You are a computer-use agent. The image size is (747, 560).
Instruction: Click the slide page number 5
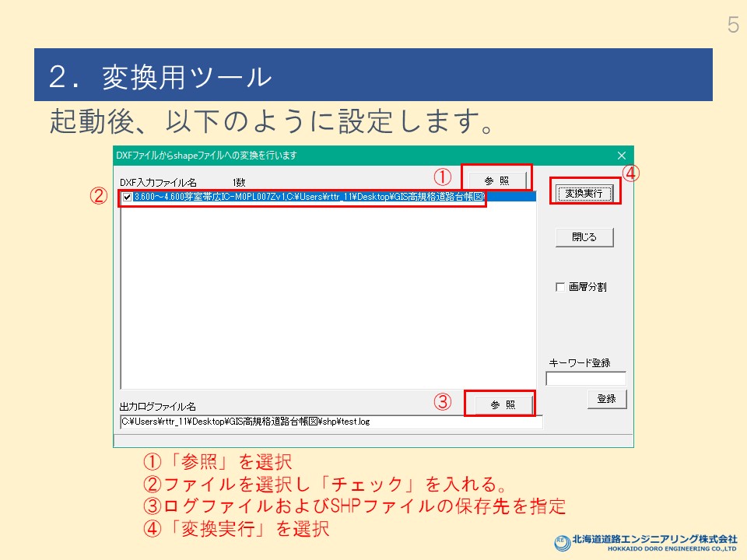[x=732, y=25]
